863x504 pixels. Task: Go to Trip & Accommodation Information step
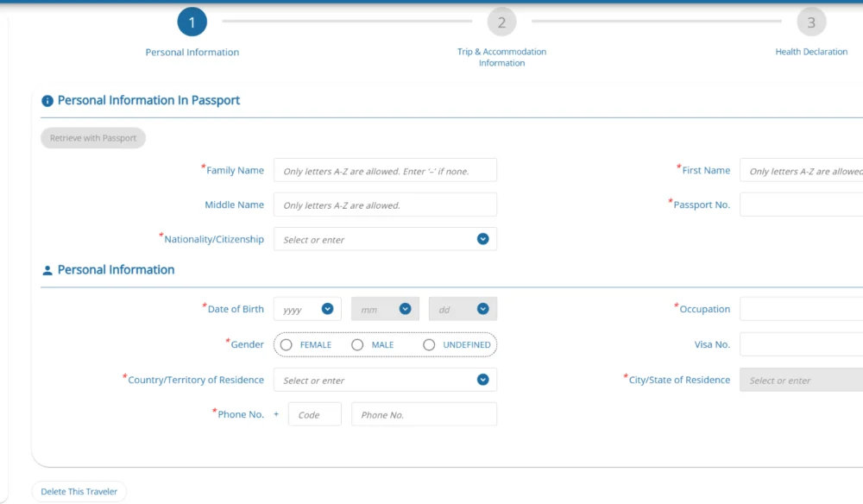point(501,57)
